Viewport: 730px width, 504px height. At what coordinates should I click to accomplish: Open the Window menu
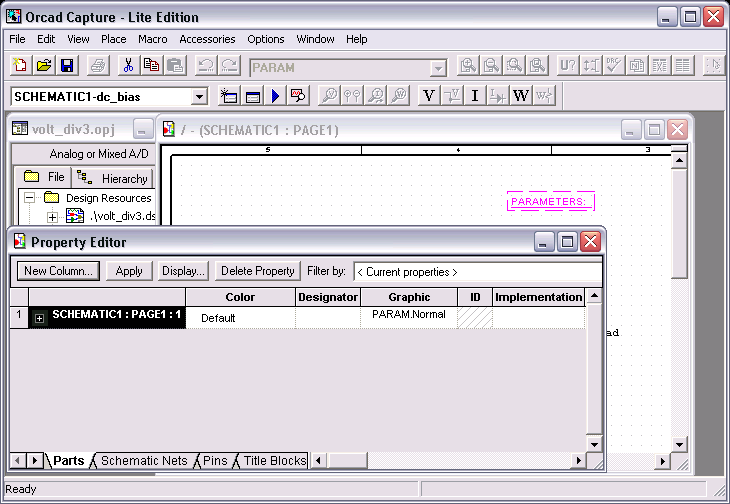point(315,39)
